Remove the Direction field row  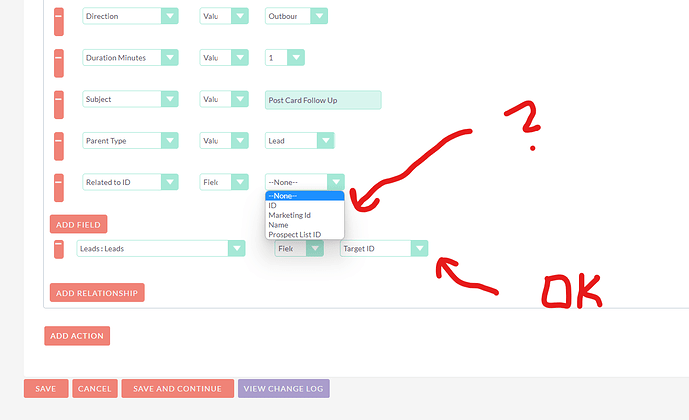(x=59, y=22)
